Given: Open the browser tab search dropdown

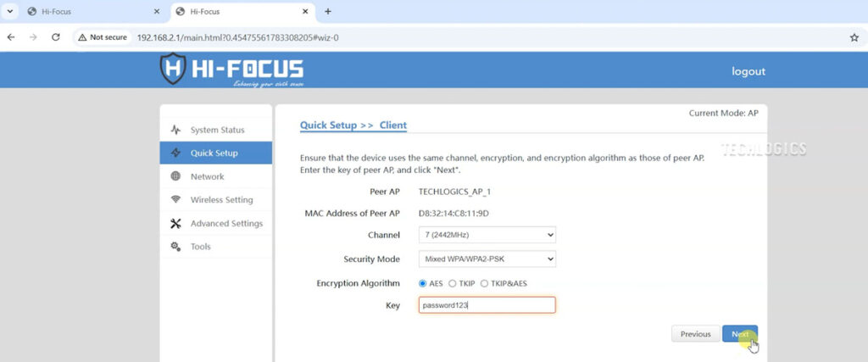Looking at the screenshot, I should pyautogui.click(x=9, y=12).
